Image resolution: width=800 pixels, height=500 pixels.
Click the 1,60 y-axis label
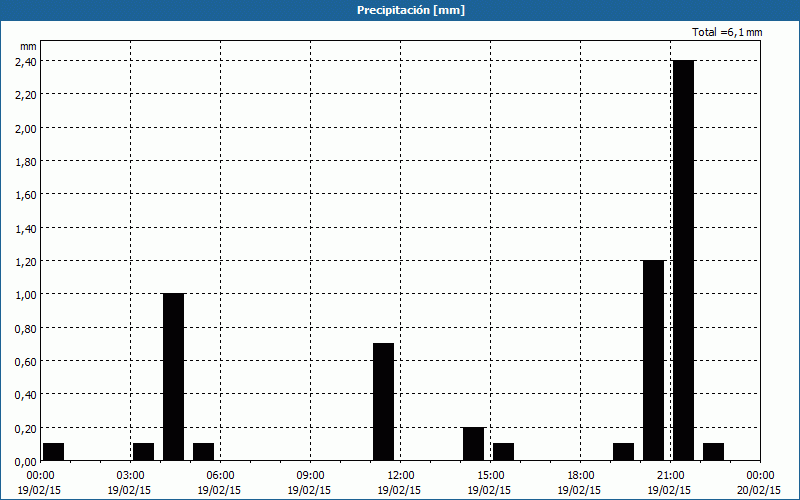point(26,194)
